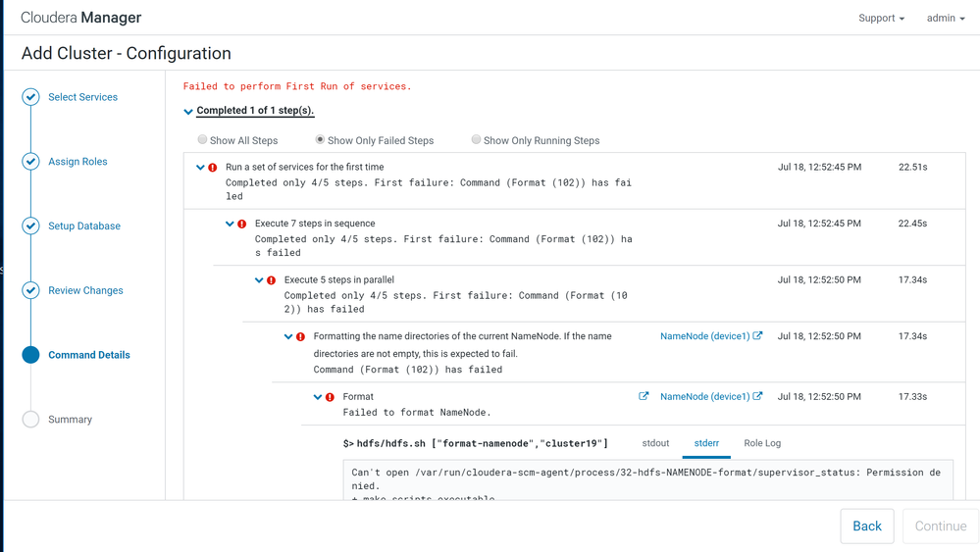
Task: Collapse the Execute 7 steps in sequence row
Action: (x=230, y=224)
